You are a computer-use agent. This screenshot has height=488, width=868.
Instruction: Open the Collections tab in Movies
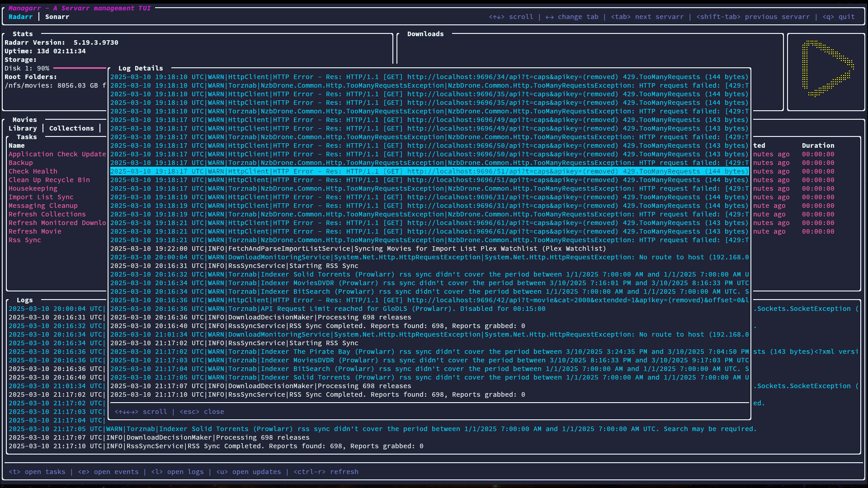click(x=71, y=128)
